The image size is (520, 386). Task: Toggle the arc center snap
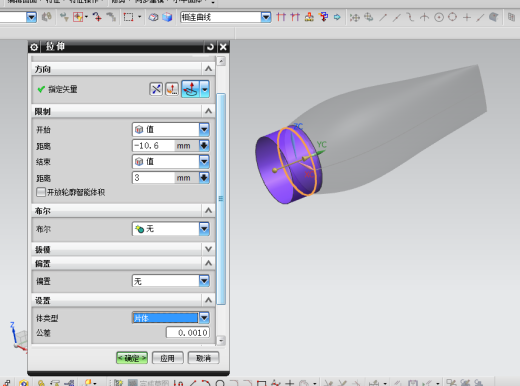pos(439,17)
